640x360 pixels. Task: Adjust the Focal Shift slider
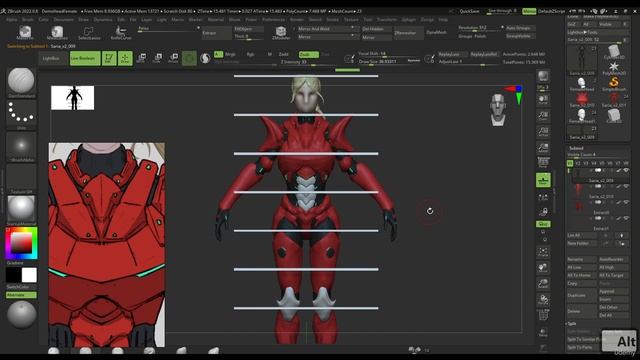[389, 54]
